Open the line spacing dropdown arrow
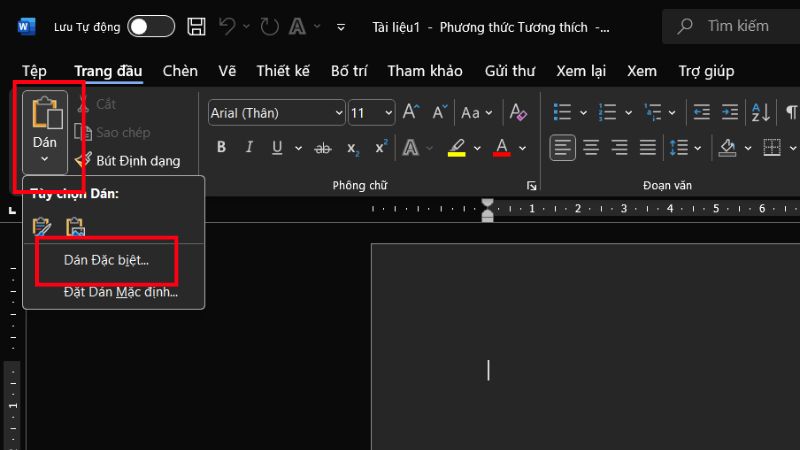The height and width of the screenshot is (450, 800). pyautogui.click(x=699, y=148)
